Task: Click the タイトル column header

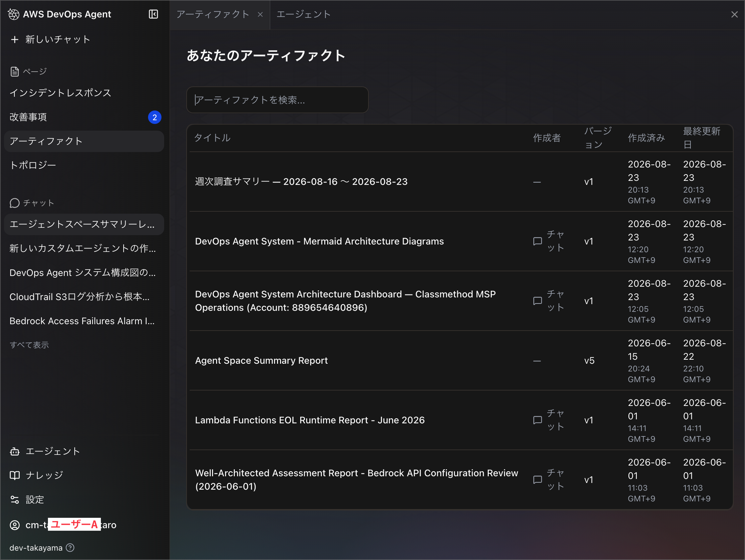Action: pyautogui.click(x=212, y=138)
